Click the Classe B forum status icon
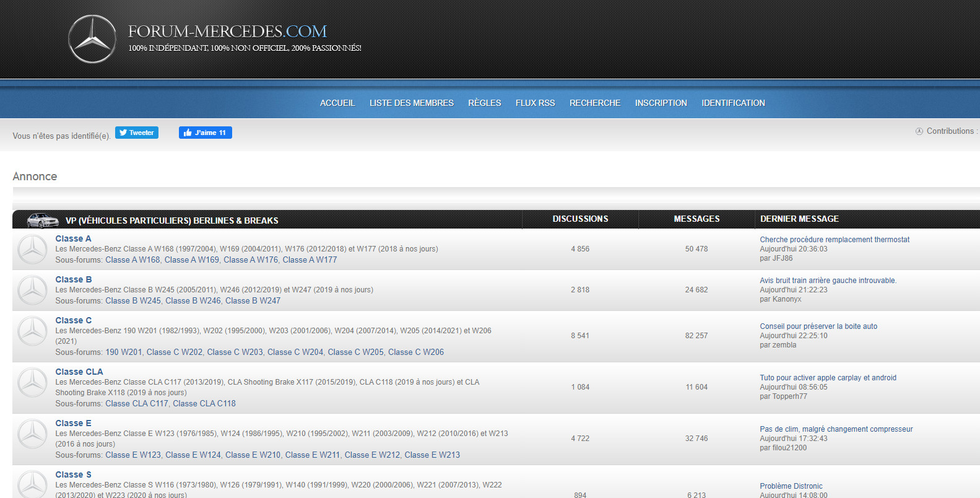980x498 pixels. tap(32, 290)
